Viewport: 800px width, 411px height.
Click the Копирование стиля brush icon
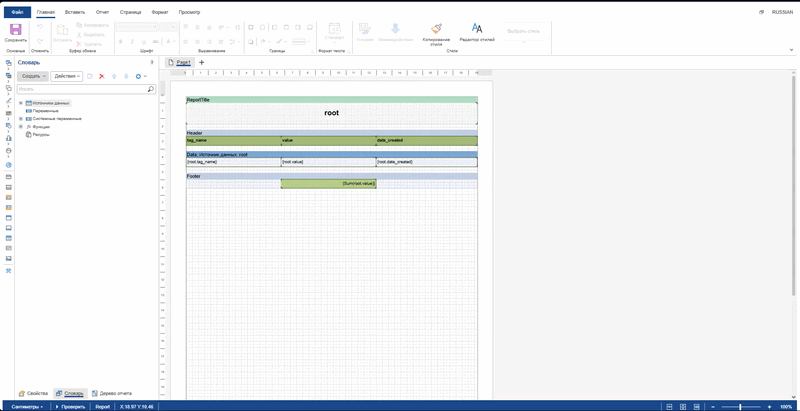click(436, 32)
